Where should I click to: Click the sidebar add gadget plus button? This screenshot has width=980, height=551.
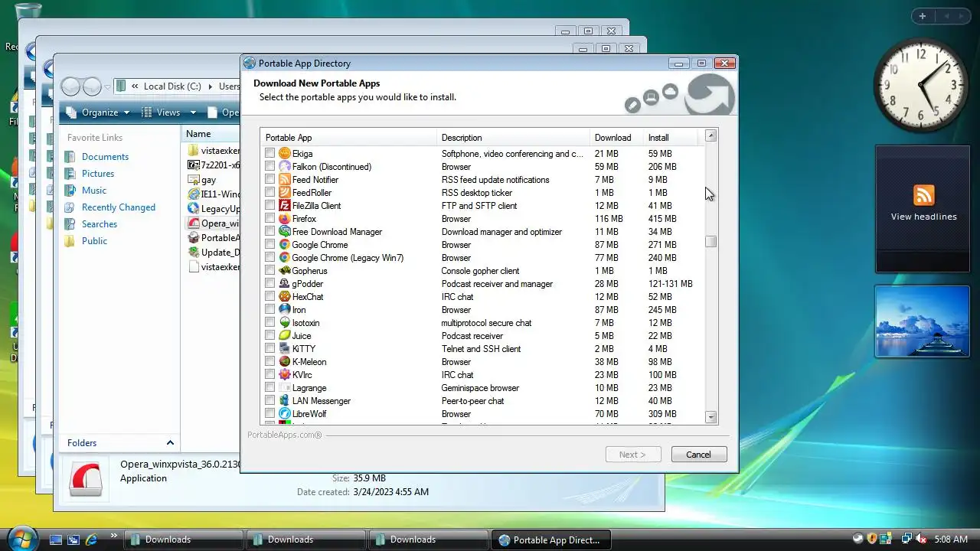click(x=923, y=16)
